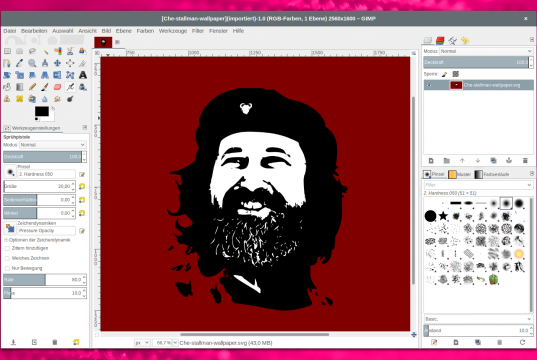Screen dimensions: 537x360
Task: Select the Dodge/Burn tool
Action: point(70,99)
